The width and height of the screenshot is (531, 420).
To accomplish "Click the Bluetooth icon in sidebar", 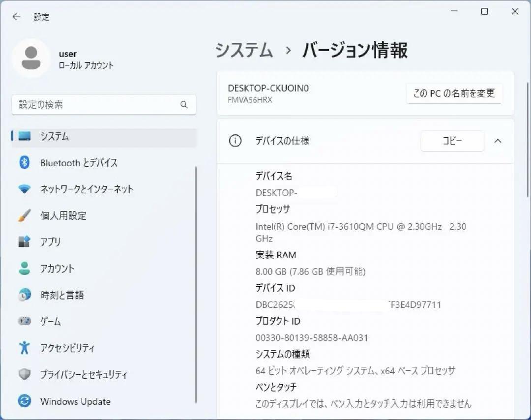I will [24, 163].
